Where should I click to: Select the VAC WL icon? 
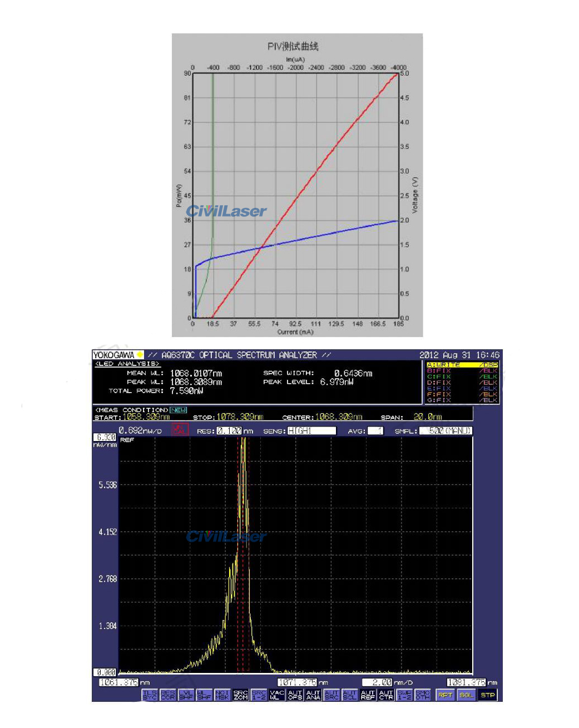click(277, 695)
